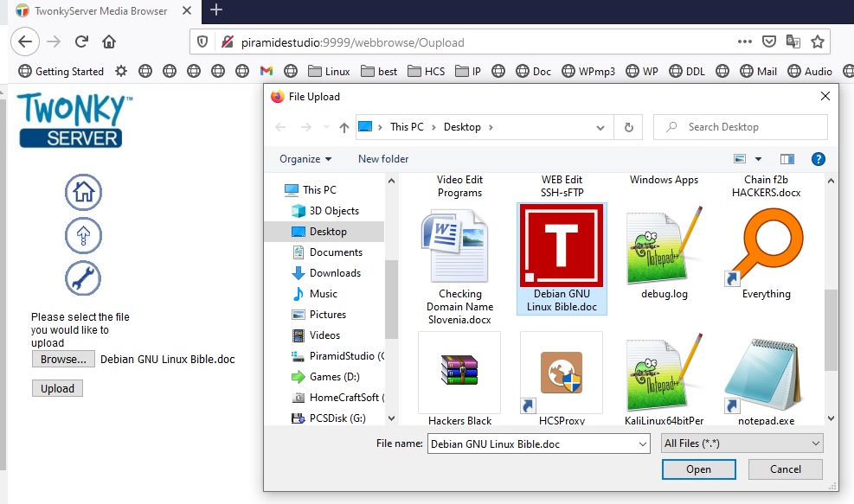Click the Search Desktop field
This screenshot has width=854, height=504.
pyautogui.click(x=741, y=127)
